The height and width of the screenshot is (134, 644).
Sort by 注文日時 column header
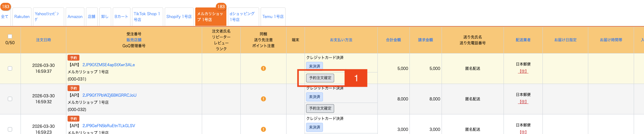pyautogui.click(x=44, y=40)
